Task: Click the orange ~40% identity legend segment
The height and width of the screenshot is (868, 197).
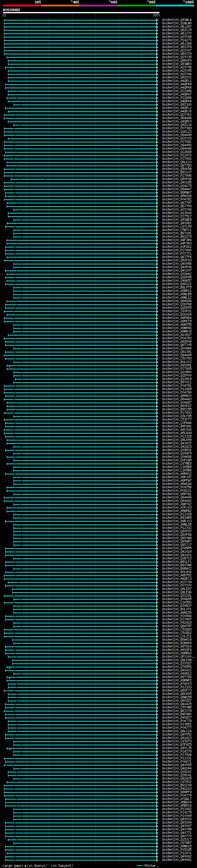Action: [x=60, y=6]
